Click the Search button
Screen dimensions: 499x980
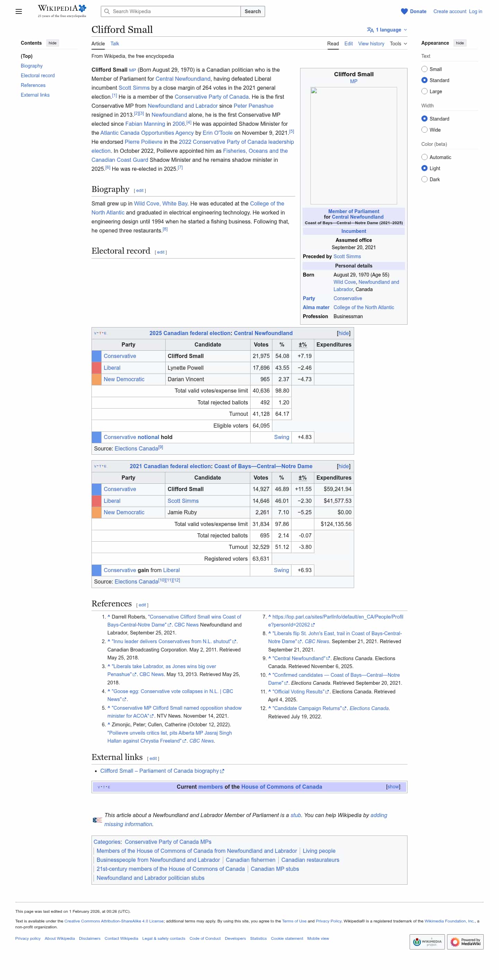tap(252, 11)
